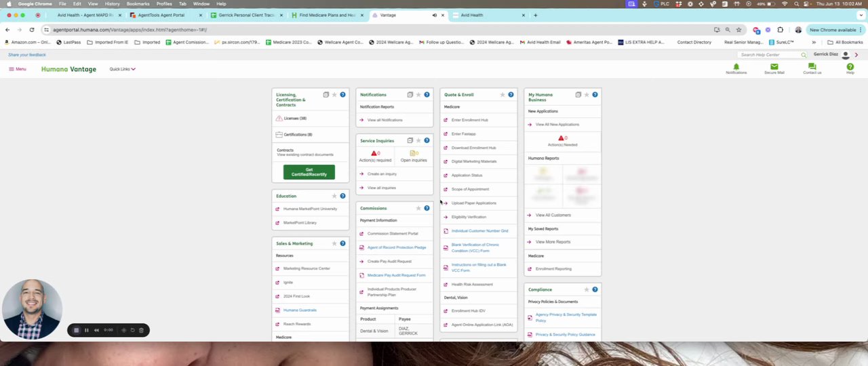Click the yellow Open inquiries document icon
The height and width of the screenshot is (366, 868).
414,153
